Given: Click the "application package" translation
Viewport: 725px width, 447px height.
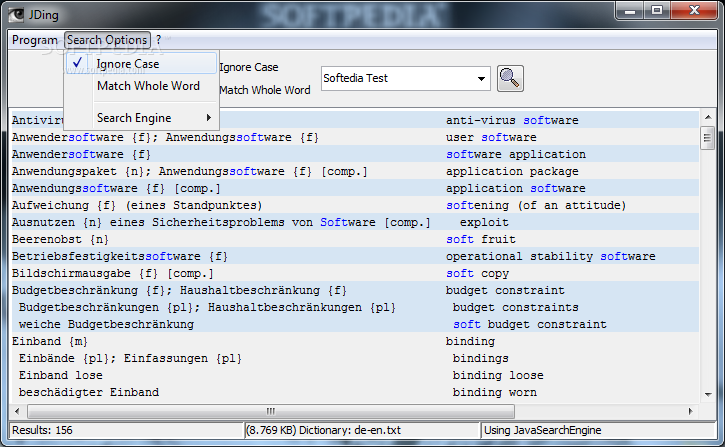Looking at the screenshot, I should [x=512, y=171].
